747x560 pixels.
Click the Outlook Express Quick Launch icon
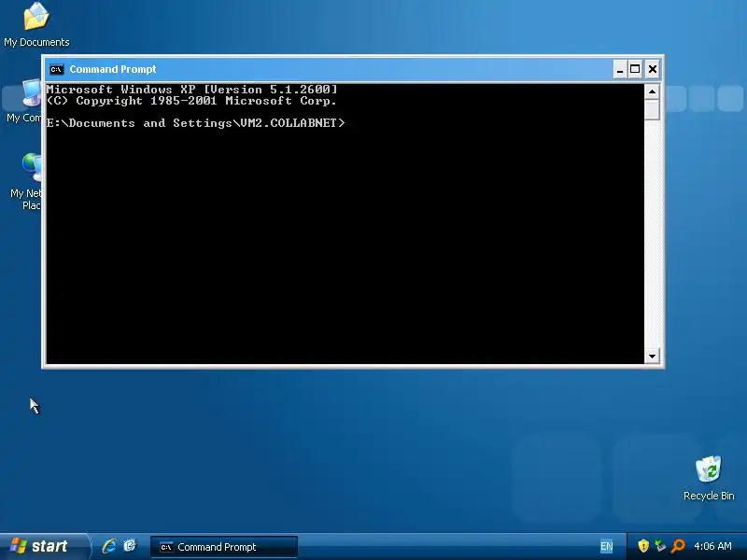point(130,546)
